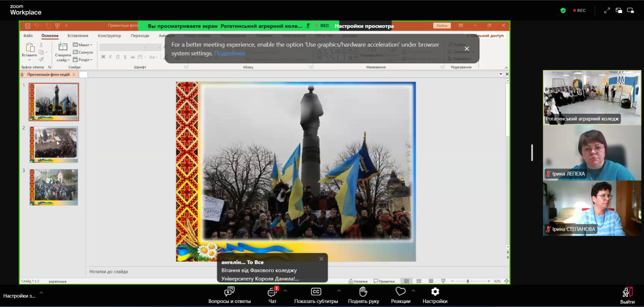Click the Подробнее link in the notification

click(x=229, y=53)
